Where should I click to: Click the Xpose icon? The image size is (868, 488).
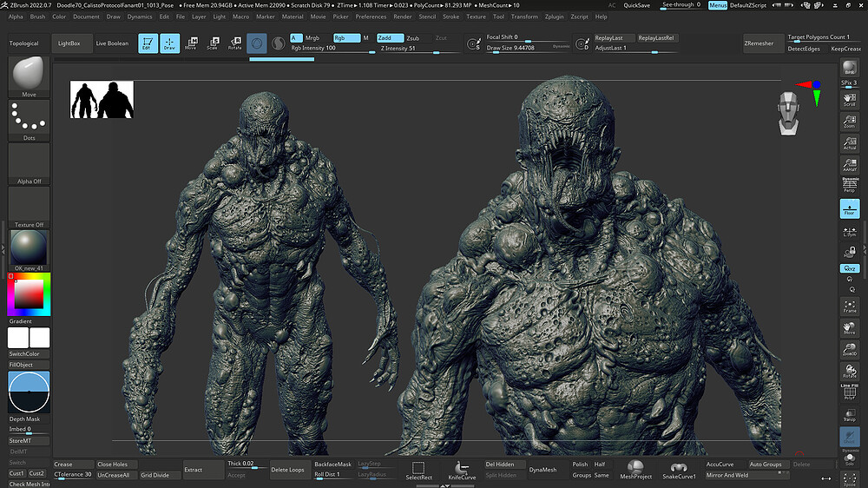(x=849, y=479)
